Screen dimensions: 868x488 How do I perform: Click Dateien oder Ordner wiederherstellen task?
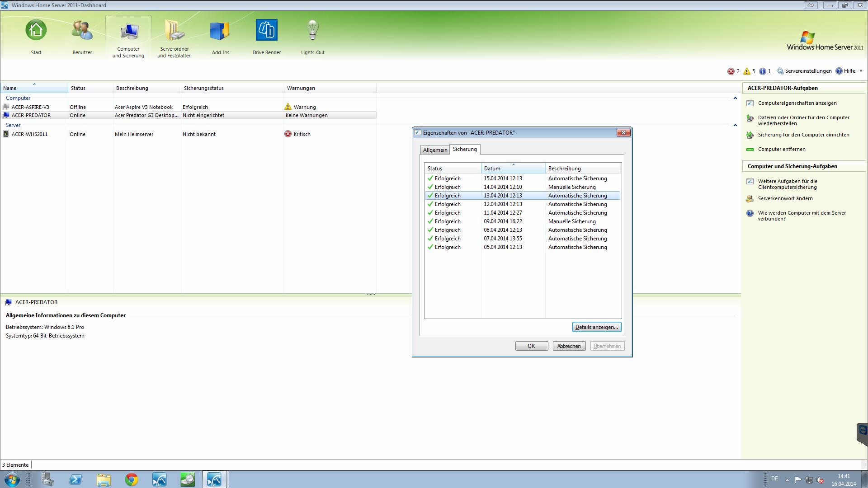(x=803, y=120)
